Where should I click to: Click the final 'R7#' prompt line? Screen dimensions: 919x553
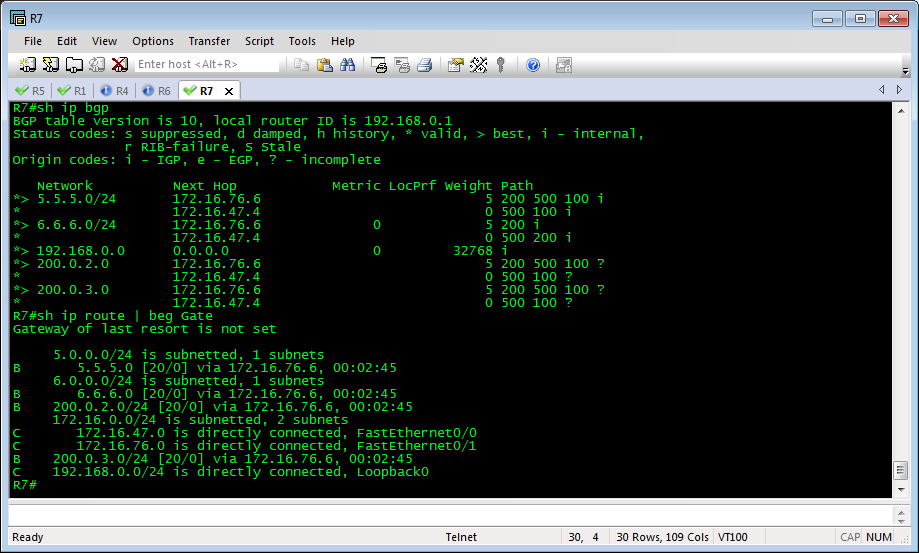pyautogui.click(x=25, y=485)
